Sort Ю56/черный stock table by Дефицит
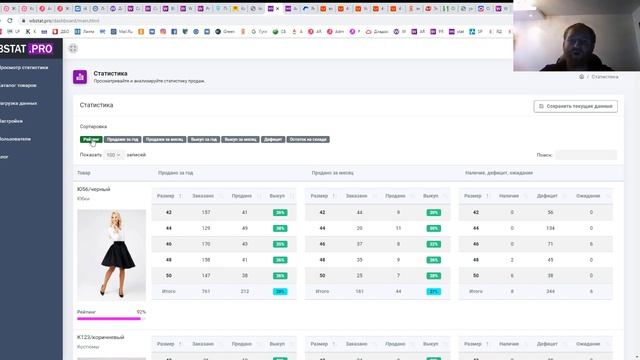This screenshot has height=360, width=640. tap(550, 196)
